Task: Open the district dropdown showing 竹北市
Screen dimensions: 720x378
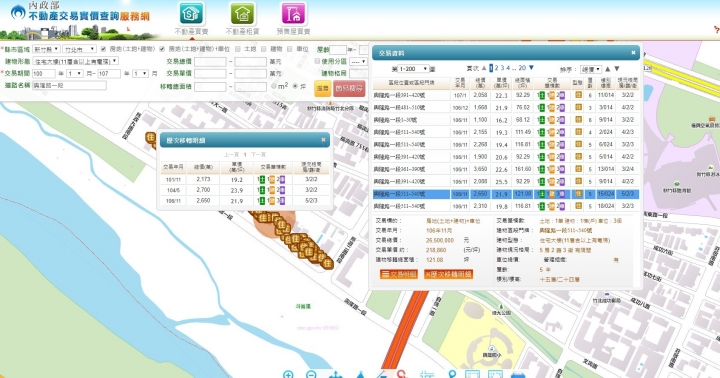Action: [79, 49]
